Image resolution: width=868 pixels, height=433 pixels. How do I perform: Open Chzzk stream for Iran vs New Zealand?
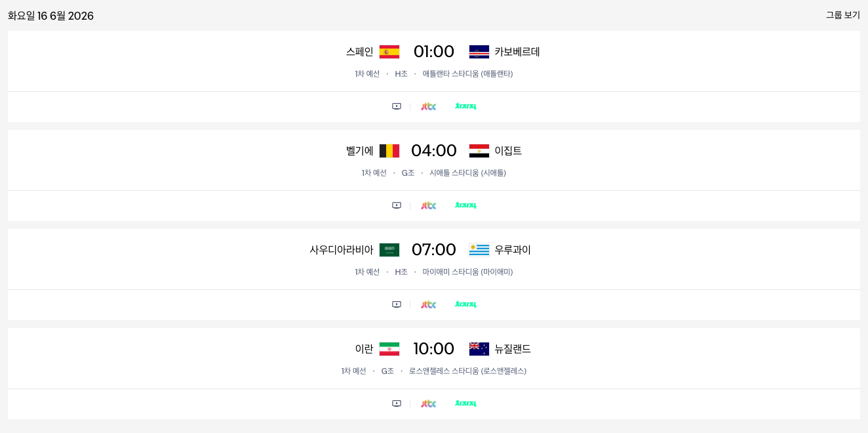tap(465, 403)
